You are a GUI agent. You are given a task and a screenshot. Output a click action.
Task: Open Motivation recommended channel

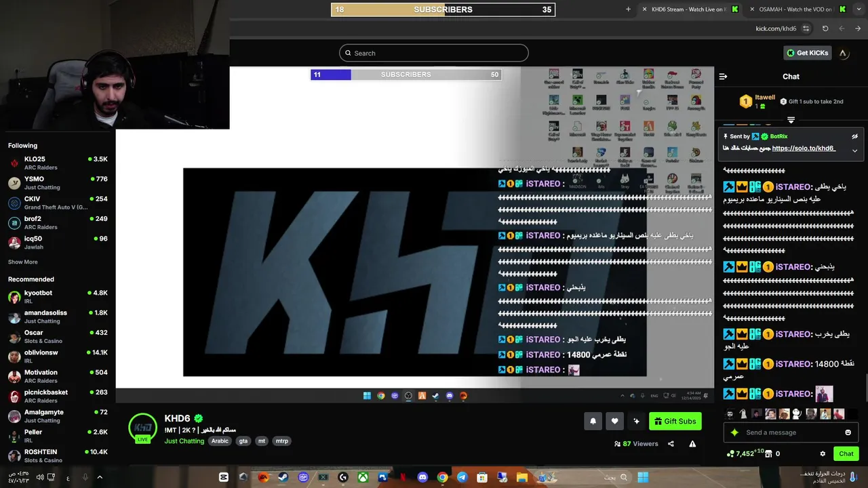tap(58, 376)
